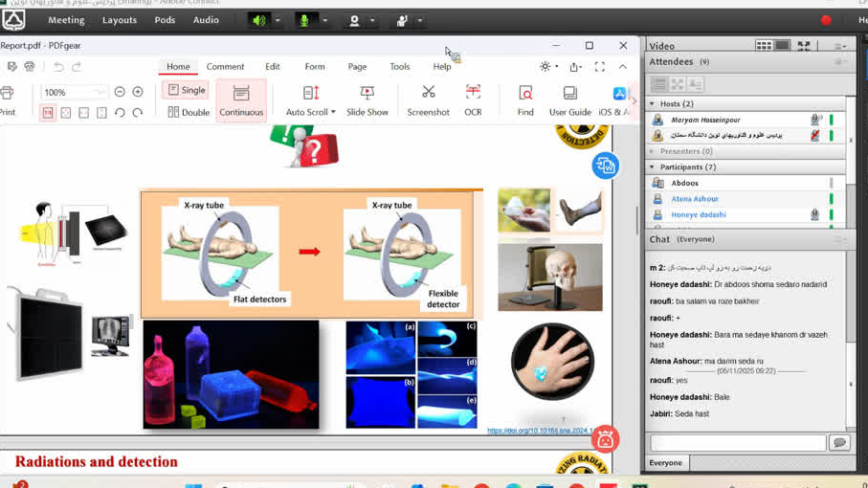
Task: Open speaker options dropdown arrow
Action: click(278, 20)
